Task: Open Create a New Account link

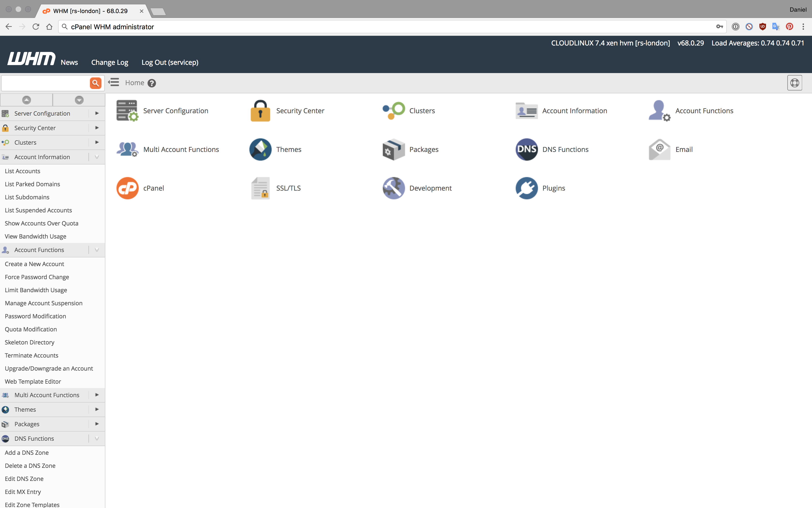Action: point(34,264)
